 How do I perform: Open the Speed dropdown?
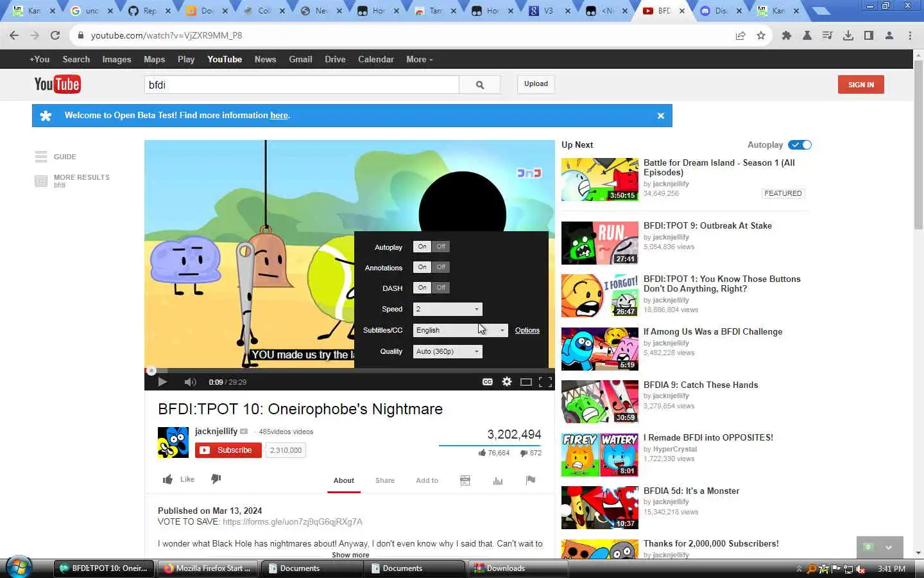447,309
